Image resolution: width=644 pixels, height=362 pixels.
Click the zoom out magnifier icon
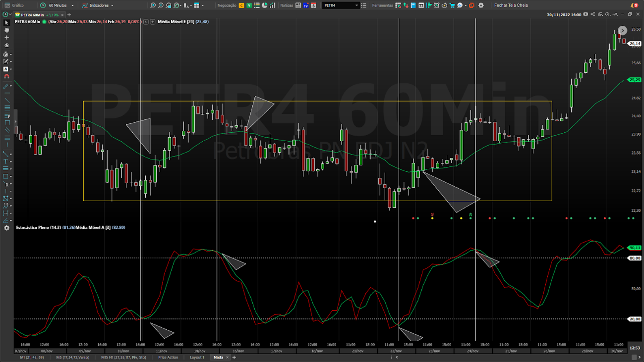point(161,5)
